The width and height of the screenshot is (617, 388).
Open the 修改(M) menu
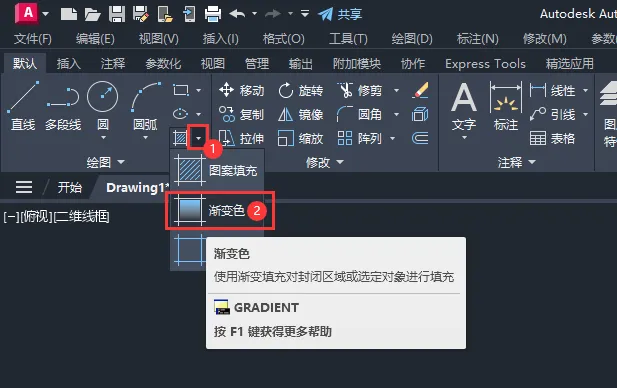[x=545, y=39]
